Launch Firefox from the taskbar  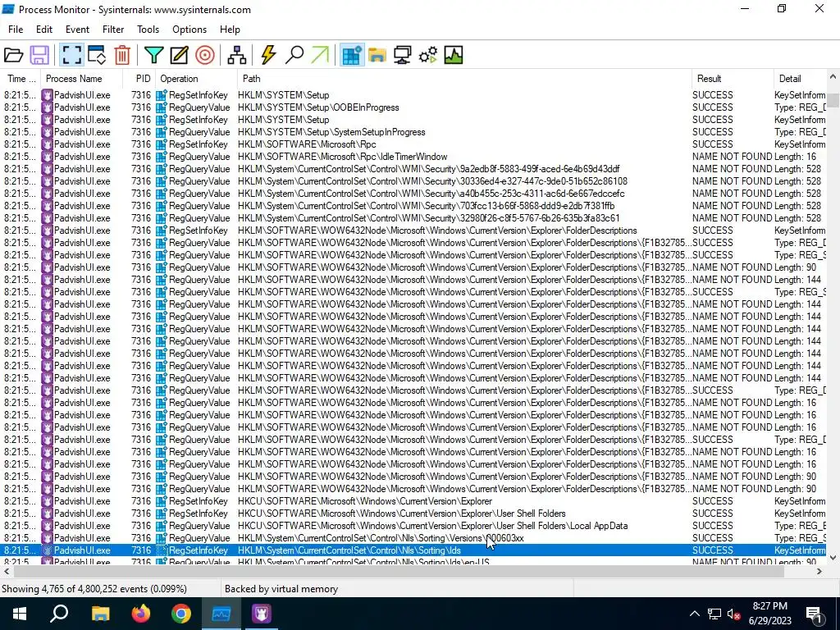pos(141,614)
